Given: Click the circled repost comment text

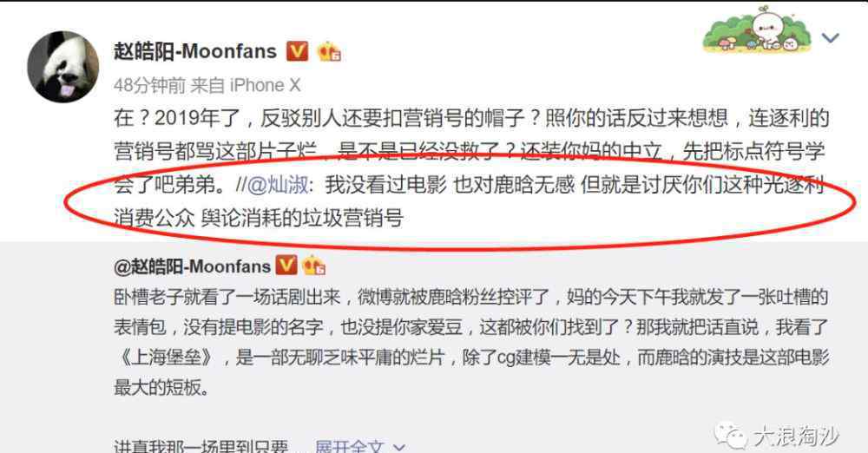Looking at the screenshot, I should click(470, 201).
